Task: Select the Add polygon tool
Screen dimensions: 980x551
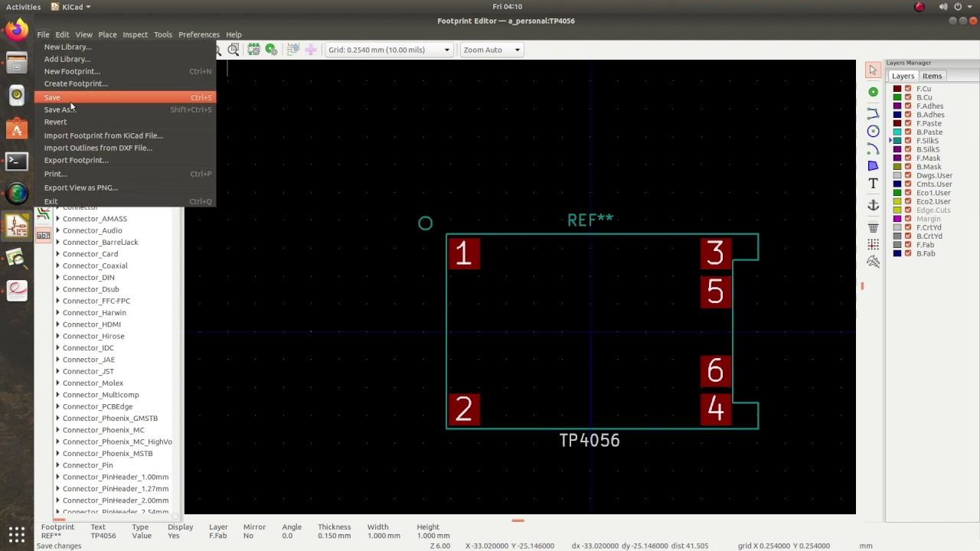Action: click(873, 166)
